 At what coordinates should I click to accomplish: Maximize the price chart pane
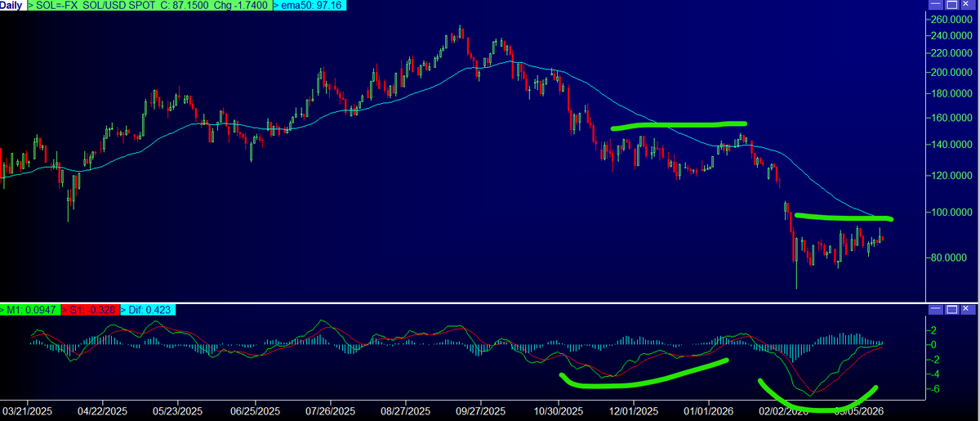click(952, 6)
